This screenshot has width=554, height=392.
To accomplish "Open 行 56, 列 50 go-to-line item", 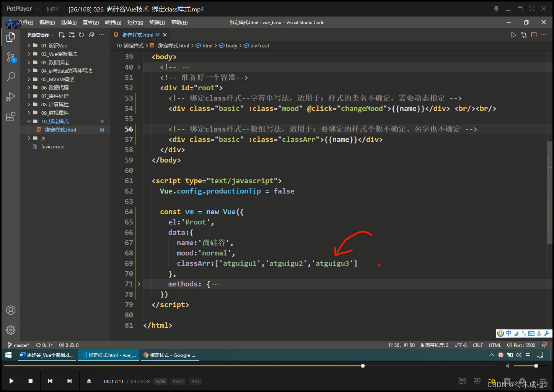I will pyautogui.click(x=401, y=345).
